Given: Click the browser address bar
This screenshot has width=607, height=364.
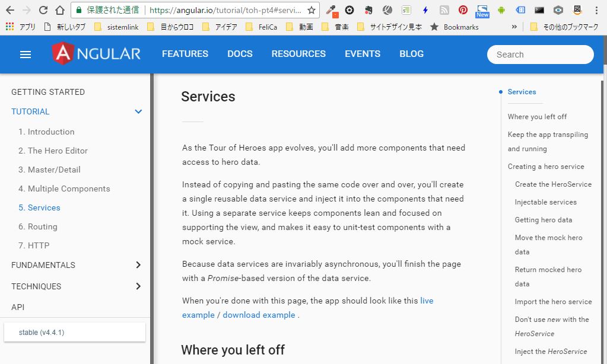Looking at the screenshot, I should (x=225, y=10).
